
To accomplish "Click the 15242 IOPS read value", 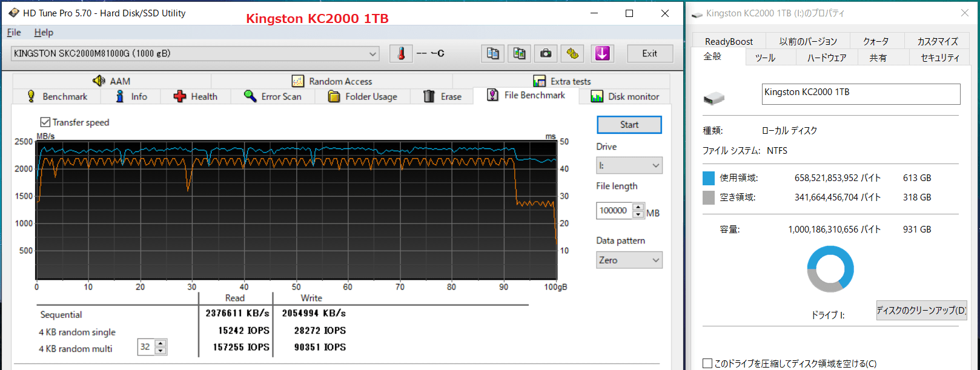I will 244,330.
